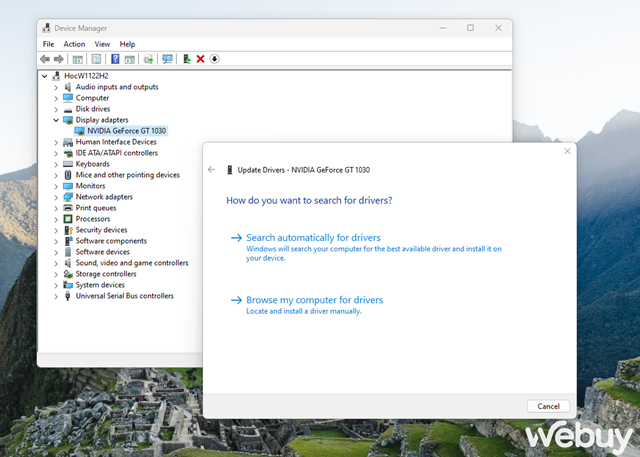Click Show/Hide Action Pane toolbar icon
This screenshot has width=640, height=457.
pyautogui.click(x=129, y=59)
